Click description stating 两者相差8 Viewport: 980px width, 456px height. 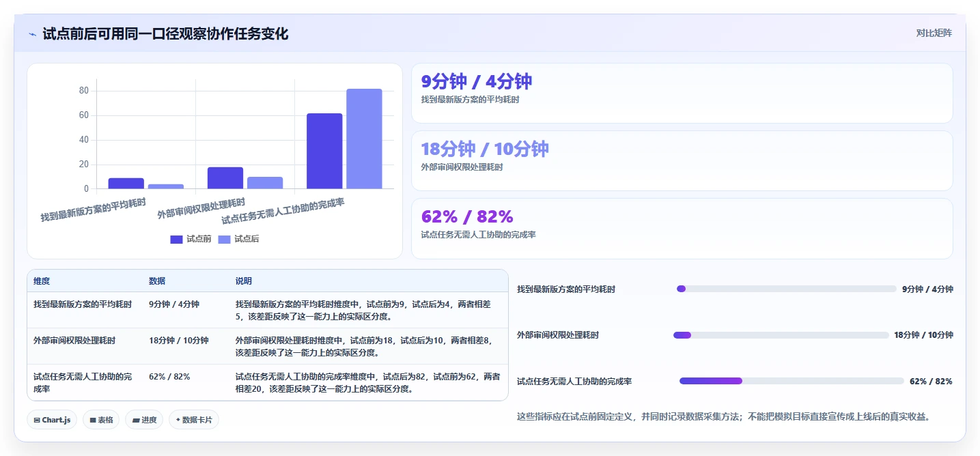tap(368, 346)
